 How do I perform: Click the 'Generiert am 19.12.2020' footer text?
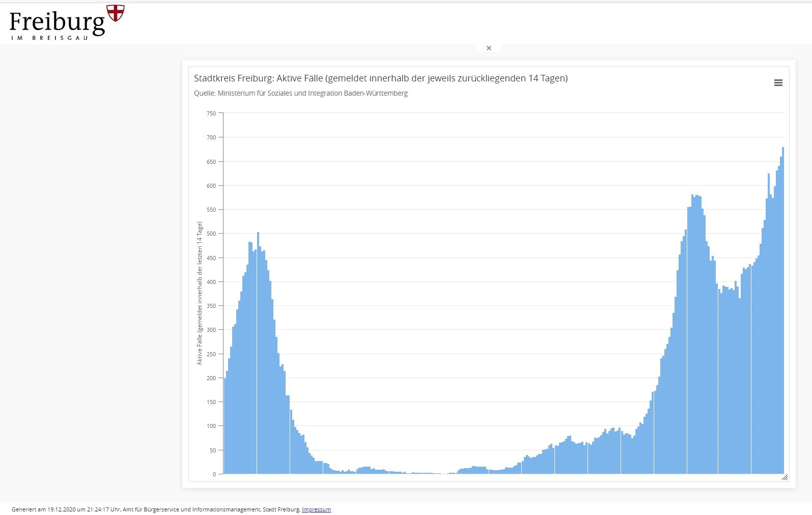pos(156,509)
